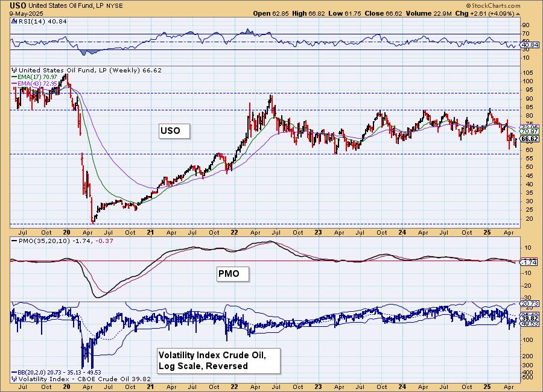Screen dimensions: 543x392
Task: Click the EMA(17) 70.97 legend text
Action: click(37, 77)
